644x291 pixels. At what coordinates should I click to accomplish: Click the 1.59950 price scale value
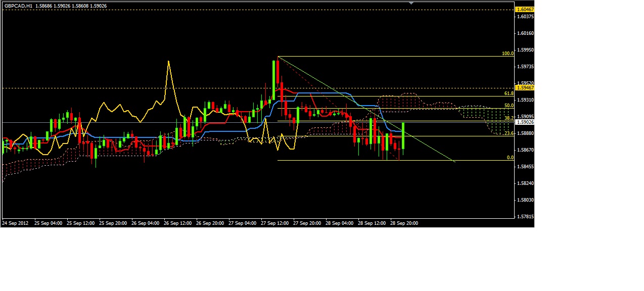tap(526, 50)
